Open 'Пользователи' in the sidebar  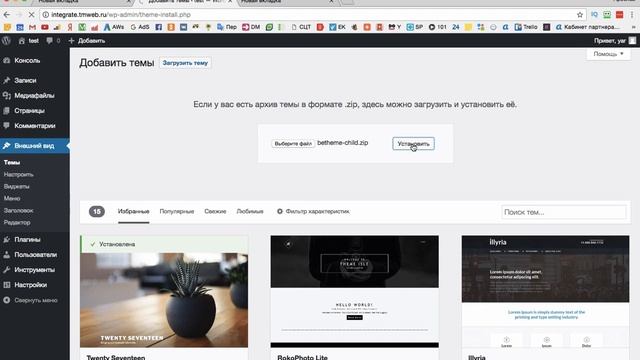coord(35,255)
